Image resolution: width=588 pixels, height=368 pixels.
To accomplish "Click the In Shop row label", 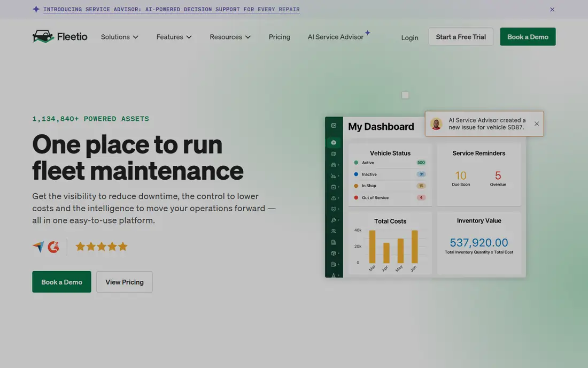I will coord(369,186).
